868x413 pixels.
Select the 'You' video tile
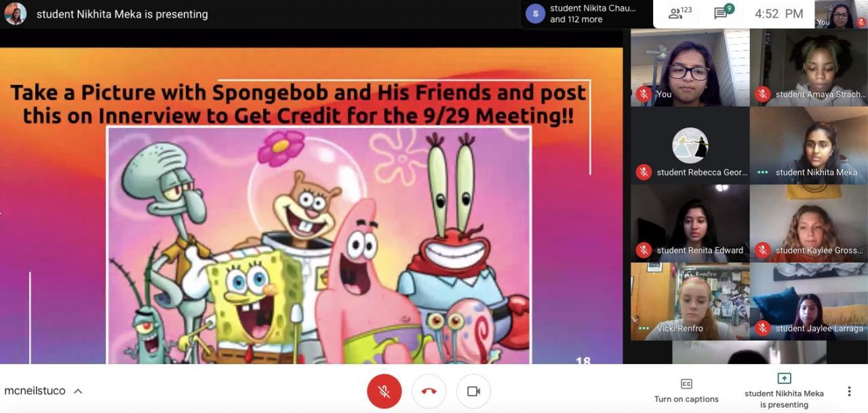(x=690, y=67)
